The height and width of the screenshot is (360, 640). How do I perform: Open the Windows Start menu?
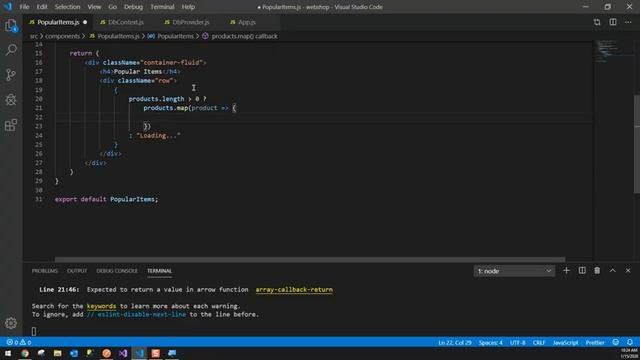click(8, 353)
